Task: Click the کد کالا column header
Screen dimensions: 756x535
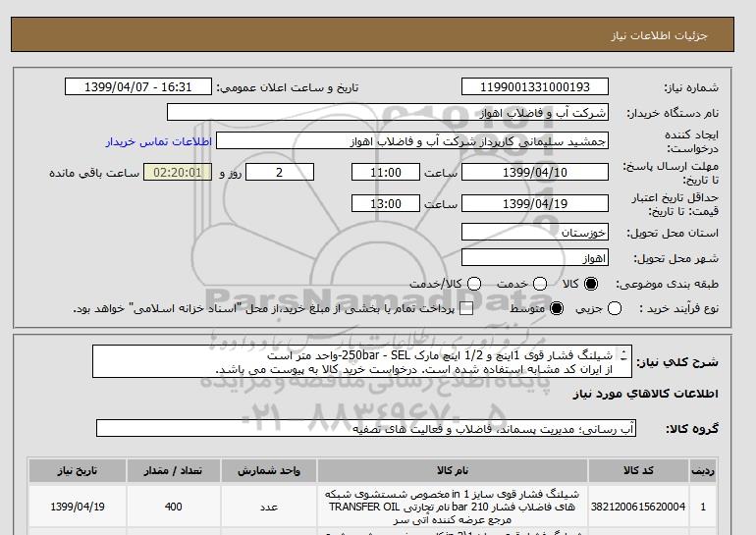Action: [638, 470]
